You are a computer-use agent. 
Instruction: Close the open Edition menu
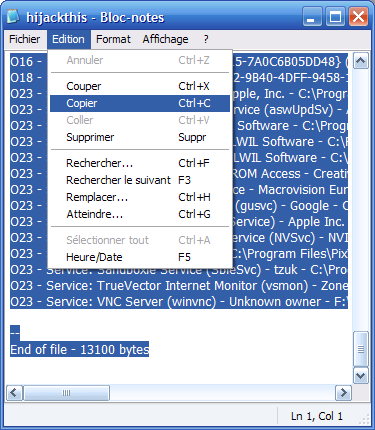point(68,39)
